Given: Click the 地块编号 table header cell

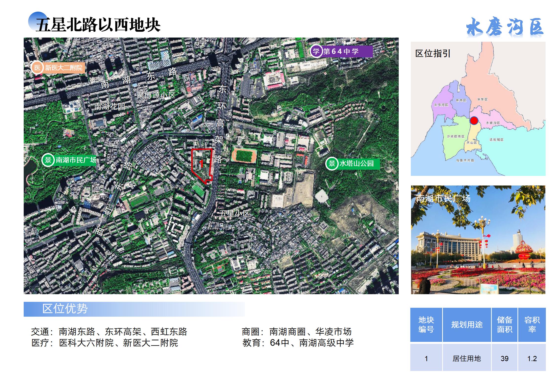Looking at the screenshot, I should coord(426,325).
